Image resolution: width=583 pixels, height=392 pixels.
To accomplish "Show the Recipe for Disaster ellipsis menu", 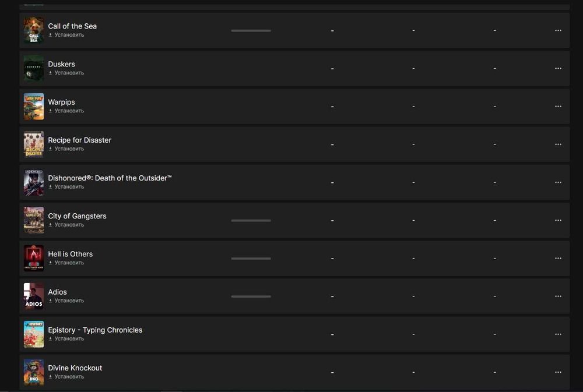I will [558, 144].
